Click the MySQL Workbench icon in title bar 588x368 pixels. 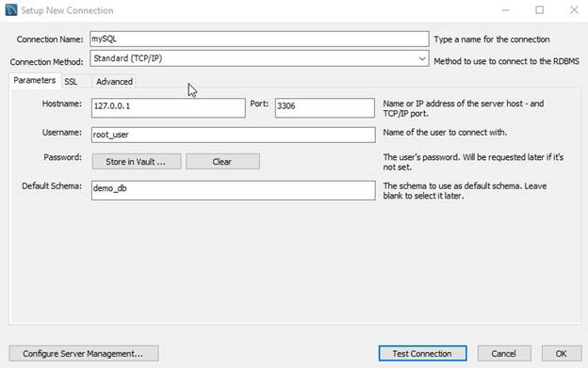click(11, 10)
